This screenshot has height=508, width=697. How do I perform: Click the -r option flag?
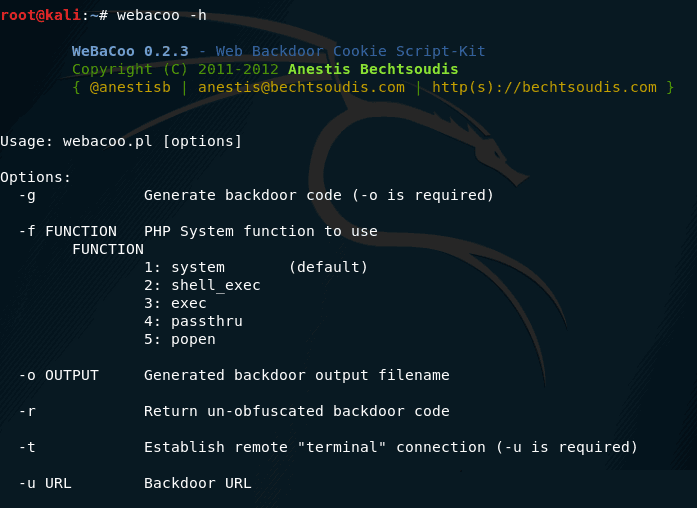coord(27,412)
